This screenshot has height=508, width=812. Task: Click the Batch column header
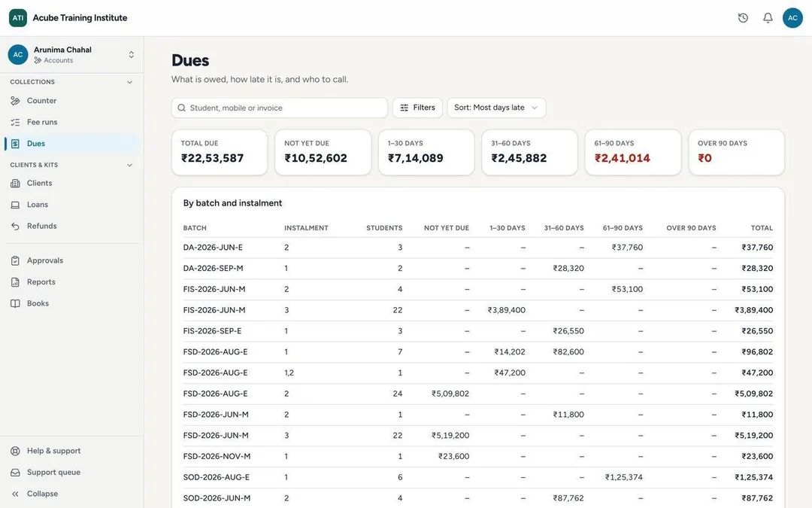point(195,228)
